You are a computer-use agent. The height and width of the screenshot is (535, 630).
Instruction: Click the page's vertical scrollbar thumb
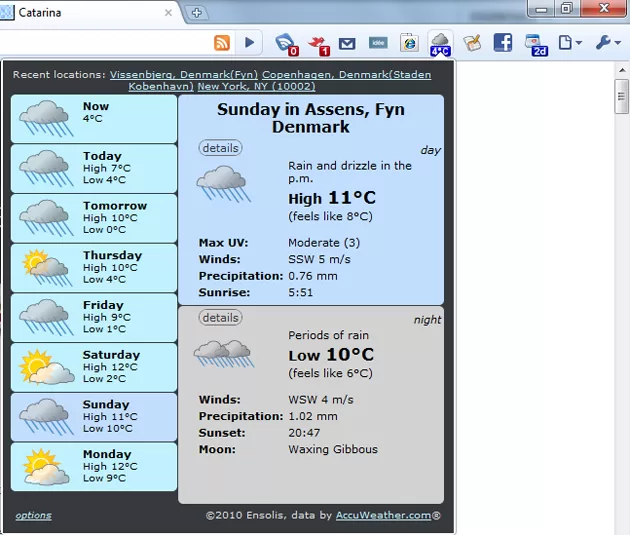(x=621, y=98)
